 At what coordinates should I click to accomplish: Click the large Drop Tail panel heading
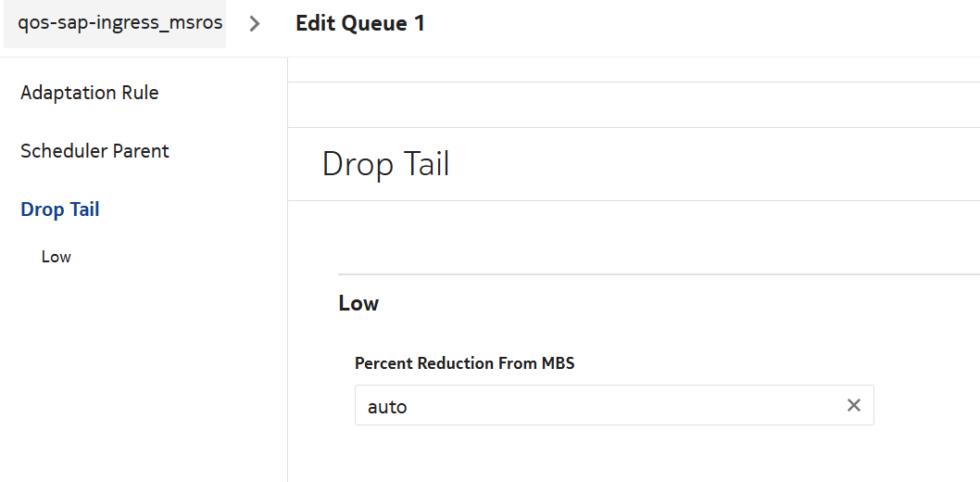[x=385, y=164]
